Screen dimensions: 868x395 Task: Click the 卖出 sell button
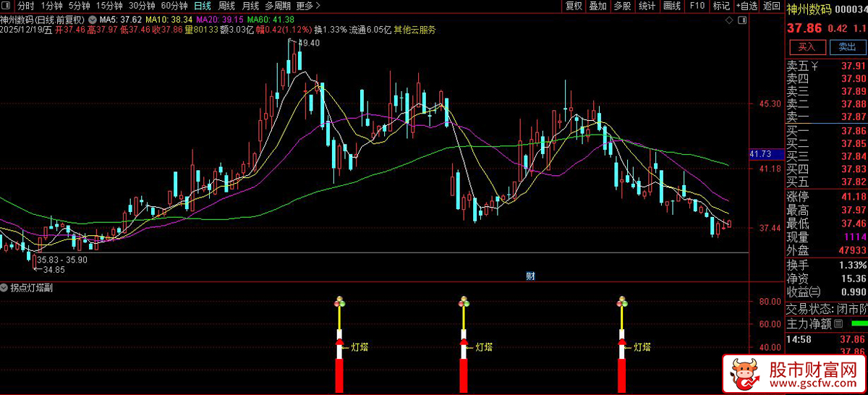(x=846, y=47)
